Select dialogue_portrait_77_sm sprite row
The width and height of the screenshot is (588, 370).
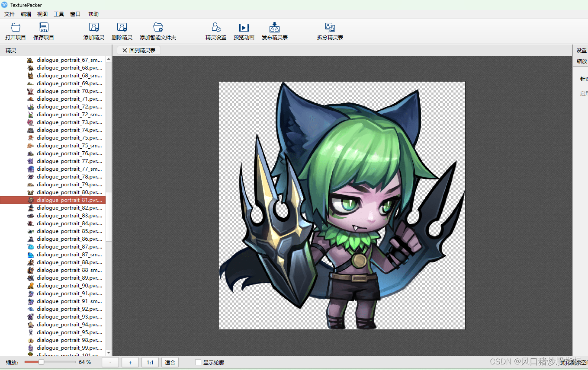point(53,169)
